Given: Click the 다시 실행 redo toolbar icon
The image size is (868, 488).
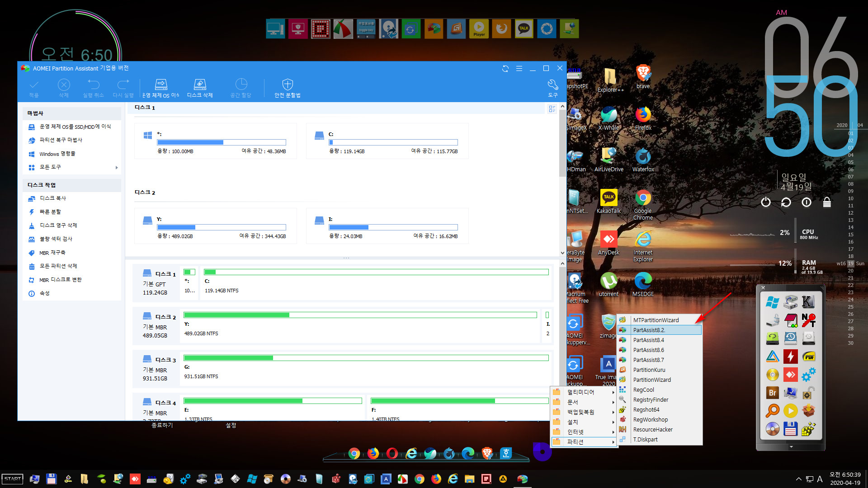Looking at the screenshot, I should [123, 88].
